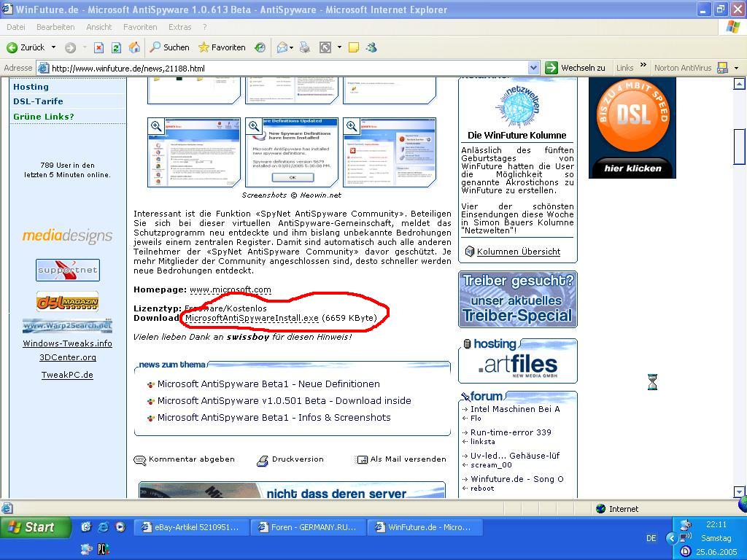Open forum thread Winfuture.de - Song O
The width and height of the screenshot is (747, 560).
click(x=517, y=479)
